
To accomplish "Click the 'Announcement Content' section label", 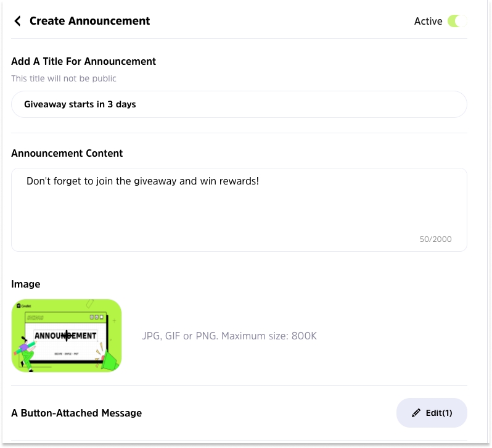I will (x=67, y=153).
